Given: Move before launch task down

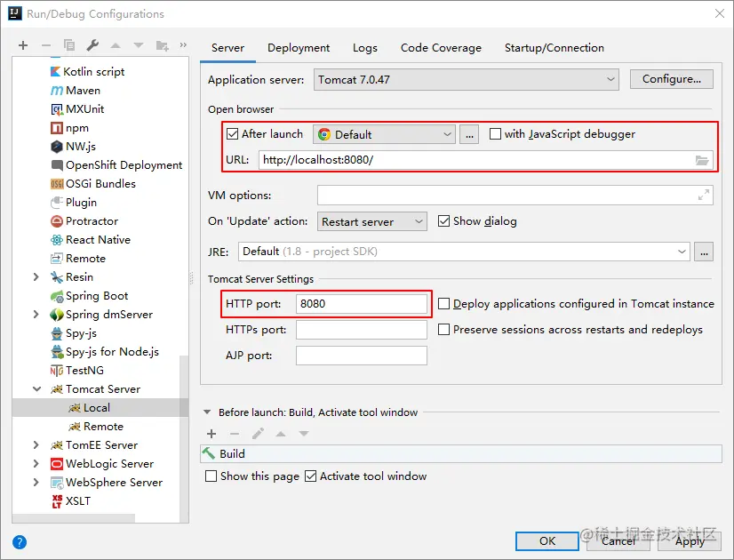Looking at the screenshot, I should [304, 434].
